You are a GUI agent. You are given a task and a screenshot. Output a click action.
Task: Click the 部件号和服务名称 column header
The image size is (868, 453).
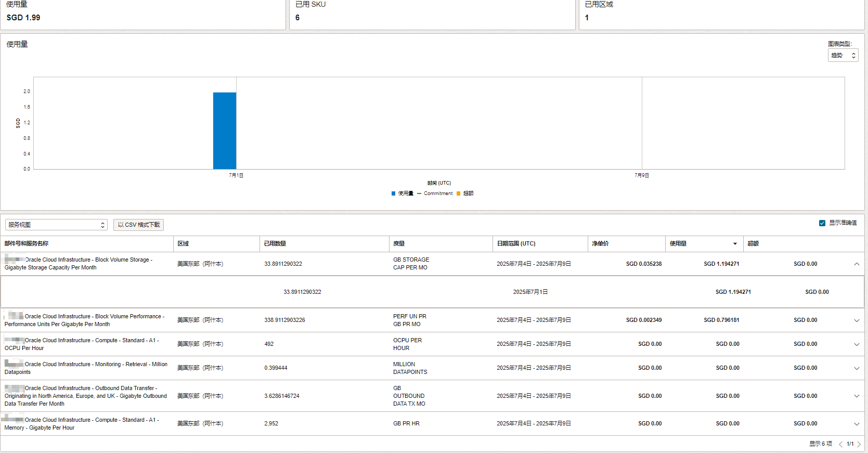click(x=27, y=243)
